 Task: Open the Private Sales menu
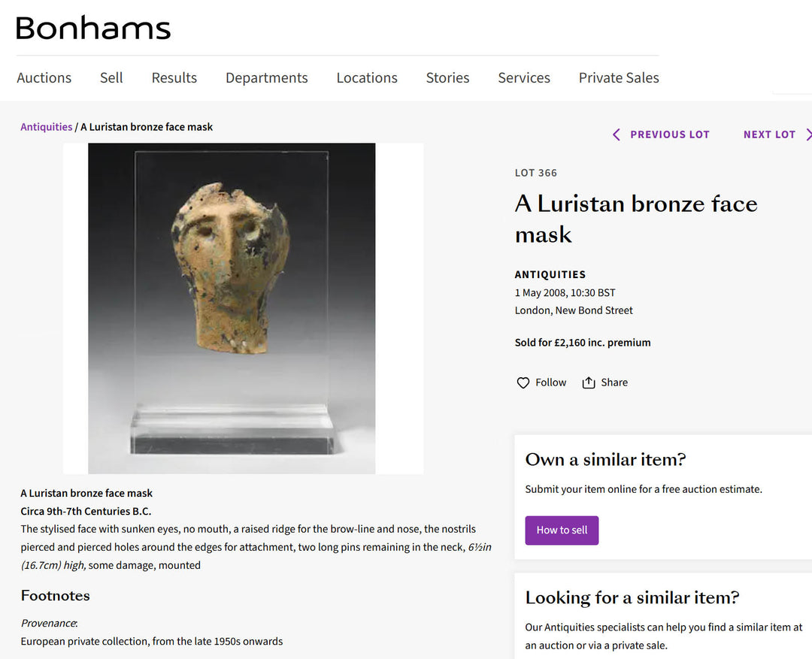coord(618,77)
